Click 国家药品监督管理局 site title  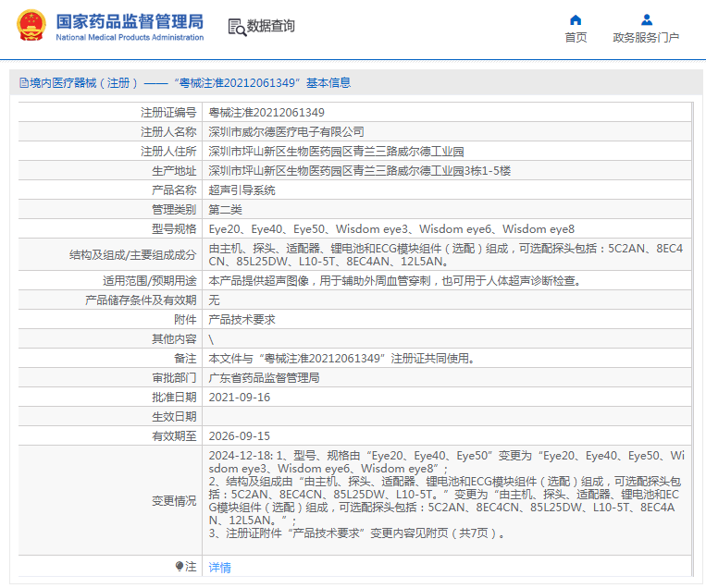coord(130,21)
